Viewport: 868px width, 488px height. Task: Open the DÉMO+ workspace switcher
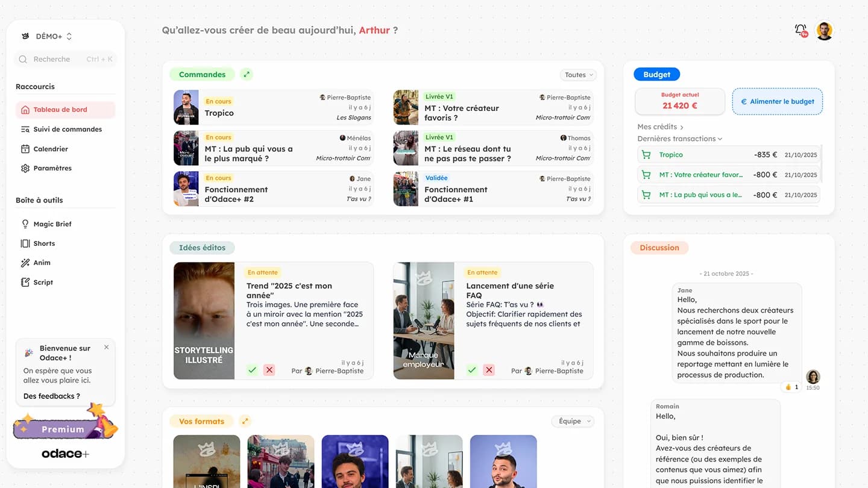(47, 36)
